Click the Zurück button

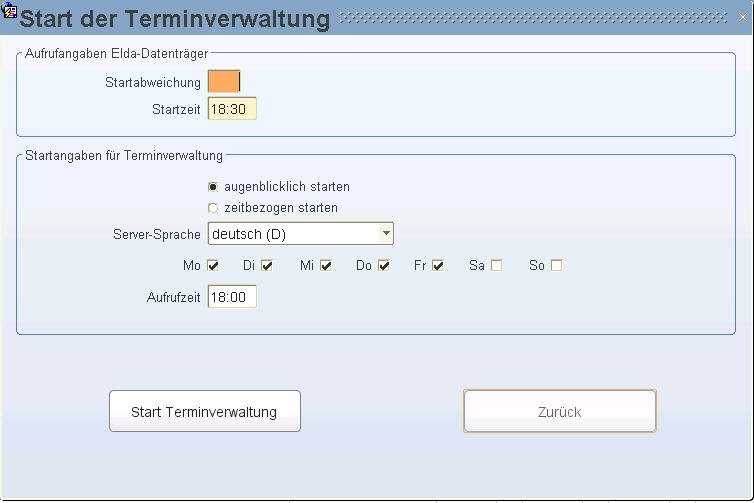pos(560,411)
